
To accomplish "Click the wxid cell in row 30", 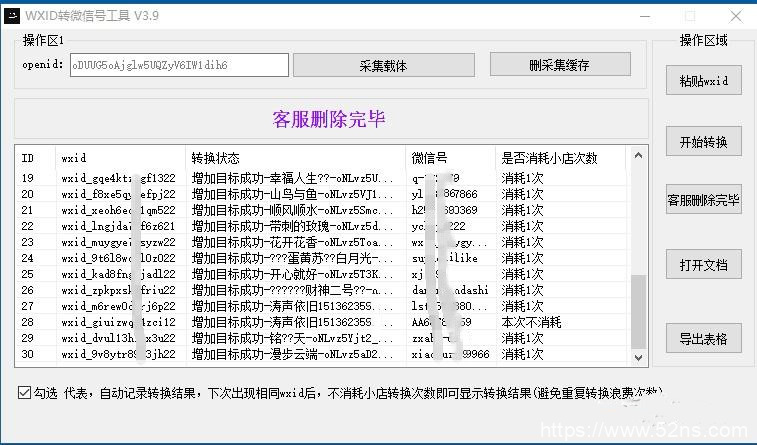I will click(118, 354).
